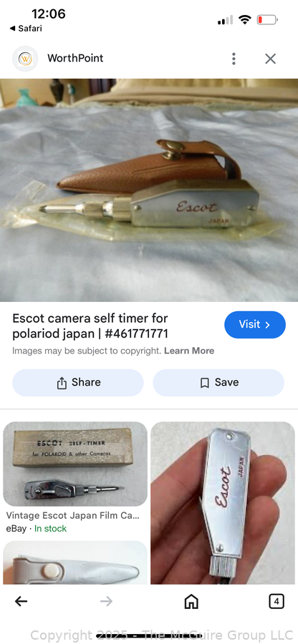Tap the WorthPoint source name
298x644 pixels.
click(x=75, y=59)
